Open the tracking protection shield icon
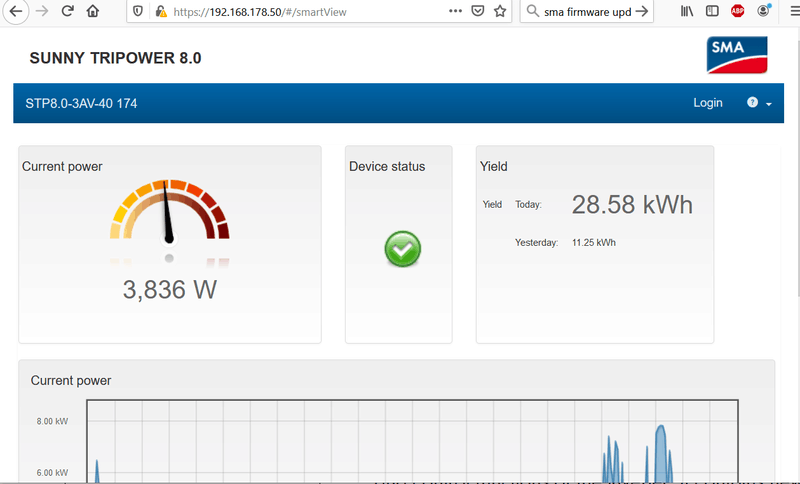Screen dimensions: 800x484 click(138, 11)
